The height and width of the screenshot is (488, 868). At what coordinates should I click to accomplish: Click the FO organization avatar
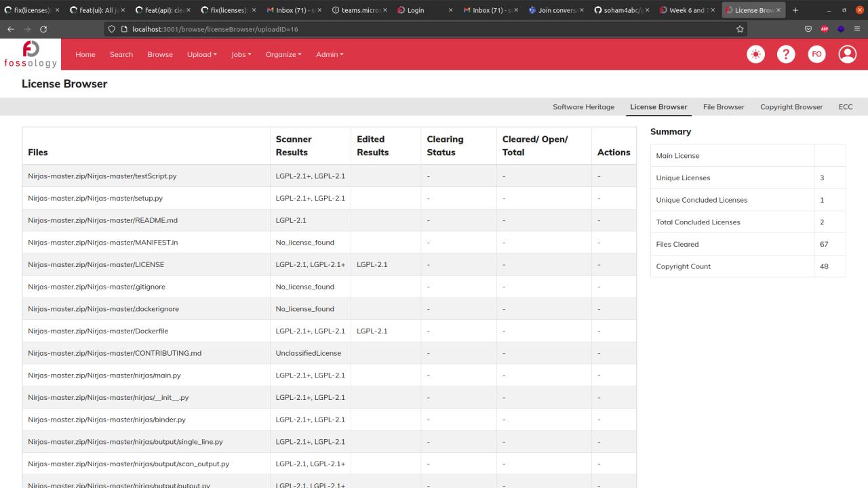(816, 54)
